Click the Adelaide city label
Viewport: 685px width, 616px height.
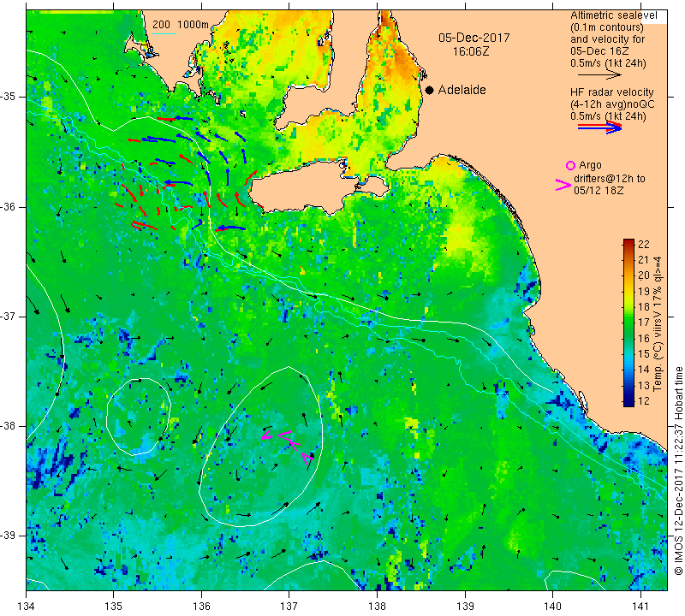pyautogui.click(x=462, y=90)
